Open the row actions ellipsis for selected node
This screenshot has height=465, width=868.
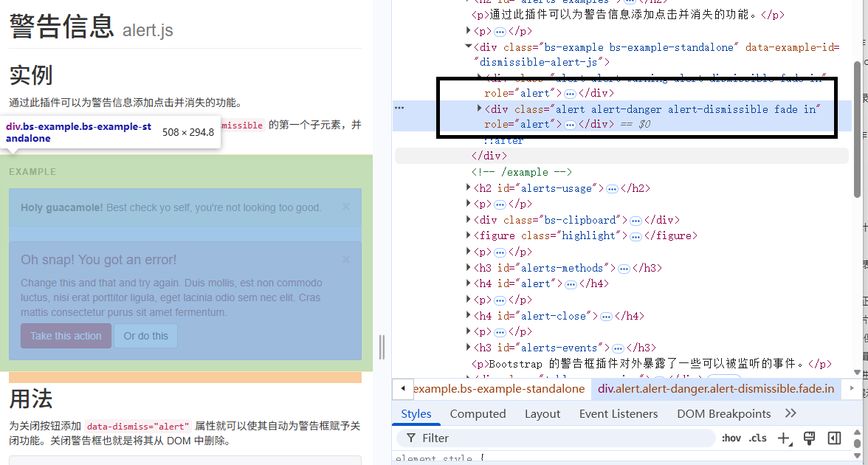pos(399,108)
